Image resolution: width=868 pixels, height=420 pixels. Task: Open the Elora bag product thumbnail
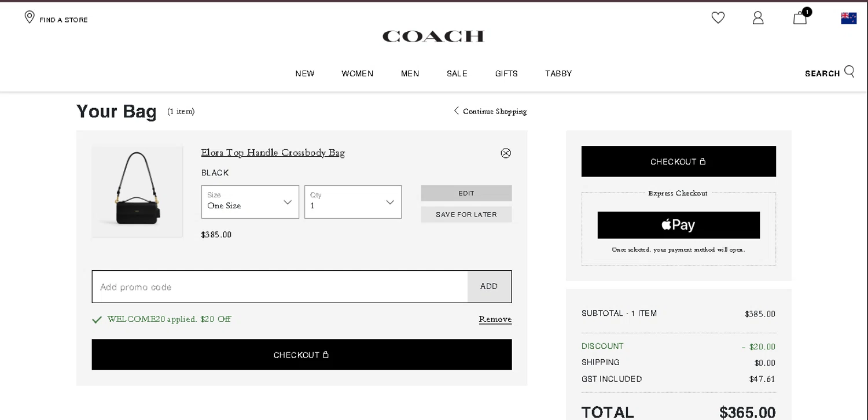[x=137, y=191]
